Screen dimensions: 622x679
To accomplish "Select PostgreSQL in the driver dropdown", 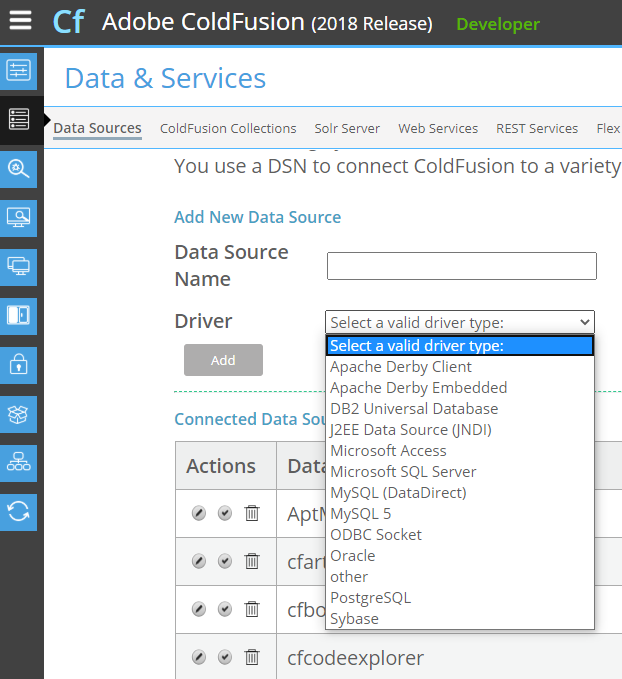I will pyautogui.click(x=370, y=598).
